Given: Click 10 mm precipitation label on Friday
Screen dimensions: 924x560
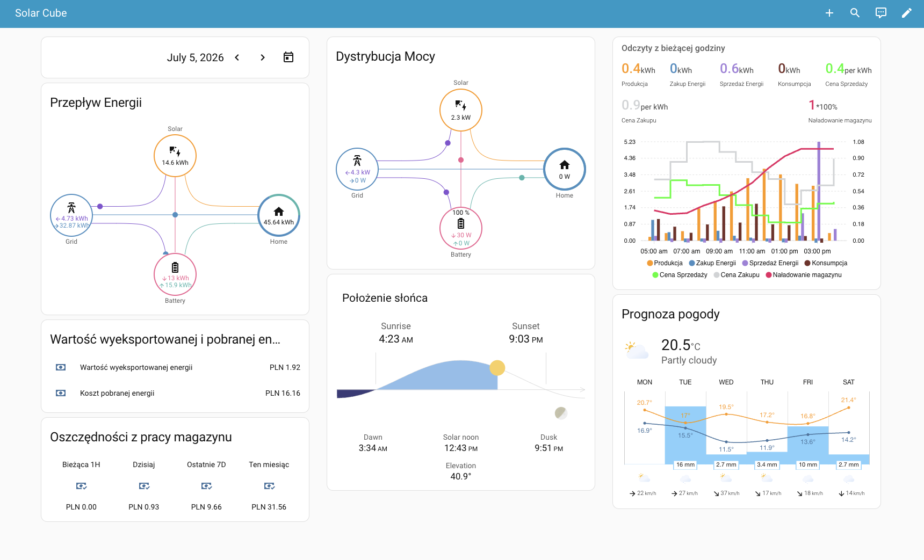Looking at the screenshot, I should [x=808, y=464].
